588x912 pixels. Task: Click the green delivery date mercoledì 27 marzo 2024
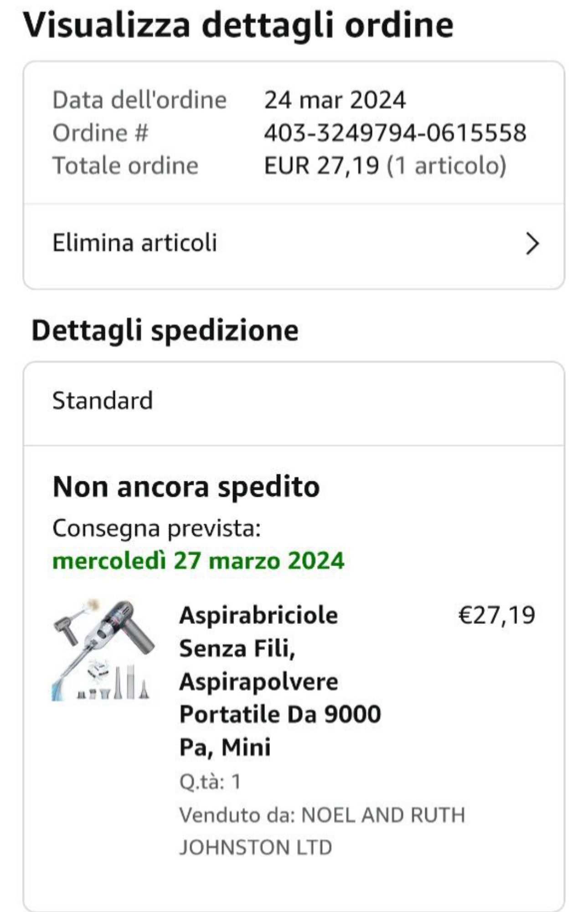(198, 560)
